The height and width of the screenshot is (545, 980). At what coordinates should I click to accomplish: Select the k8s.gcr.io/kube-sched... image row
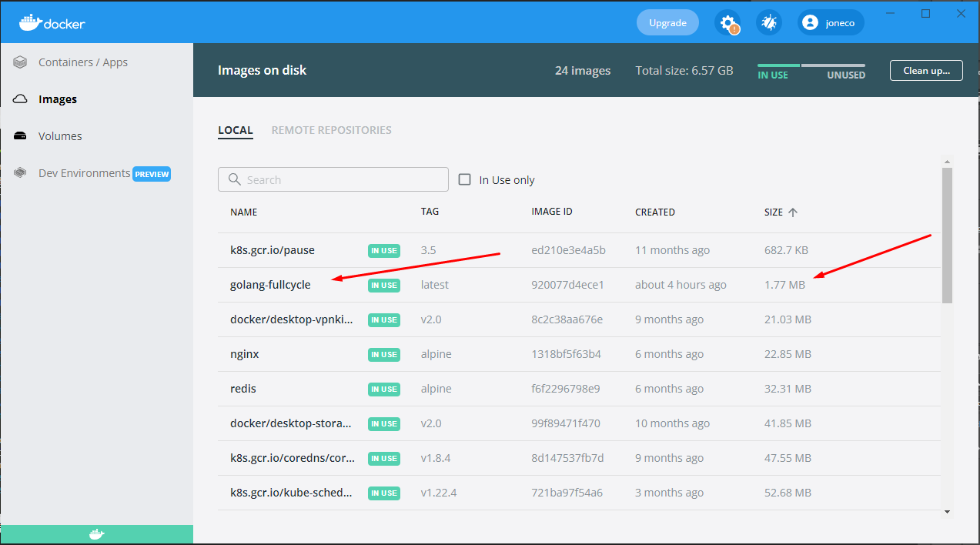tap(579, 493)
